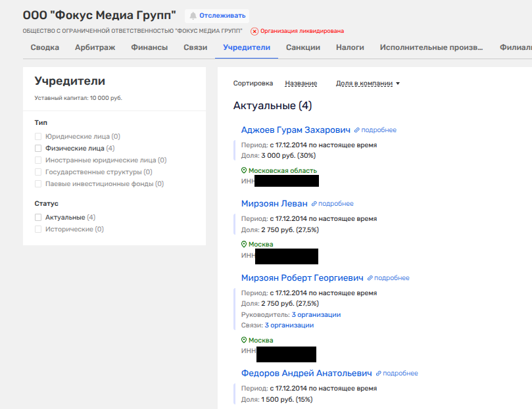Click link icon beside Мирзоян Роберт Георгиевич
Image resolution: width=532 pixels, height=409 pixels.
point(370,278)
